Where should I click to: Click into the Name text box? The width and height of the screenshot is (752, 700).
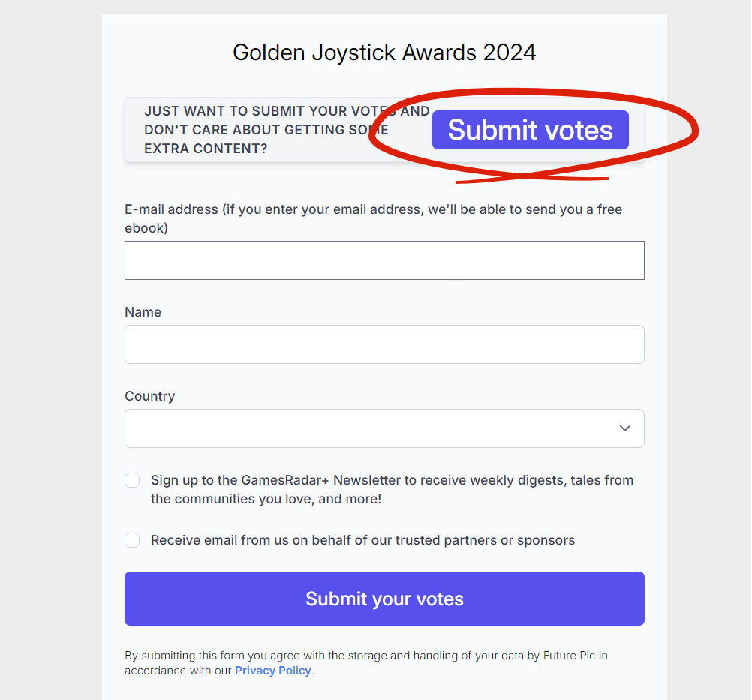pos(384,344)
